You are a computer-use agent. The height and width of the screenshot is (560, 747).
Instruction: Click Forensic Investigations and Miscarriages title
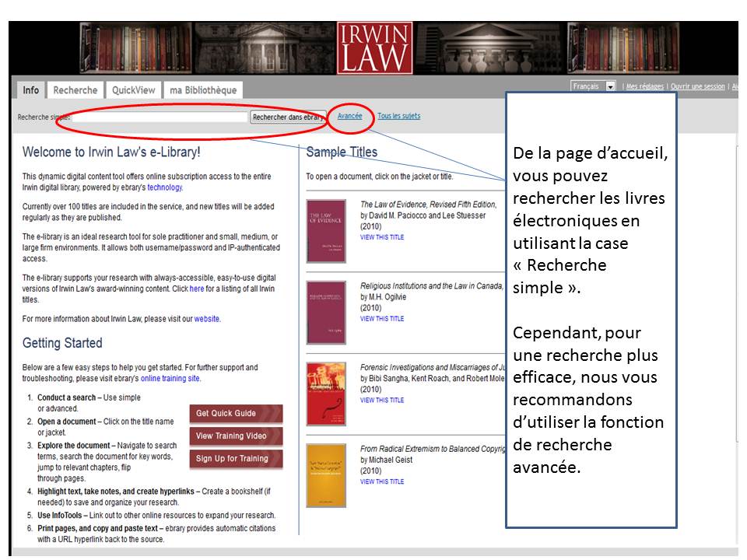pyautogui.click(x=433, y=367)
